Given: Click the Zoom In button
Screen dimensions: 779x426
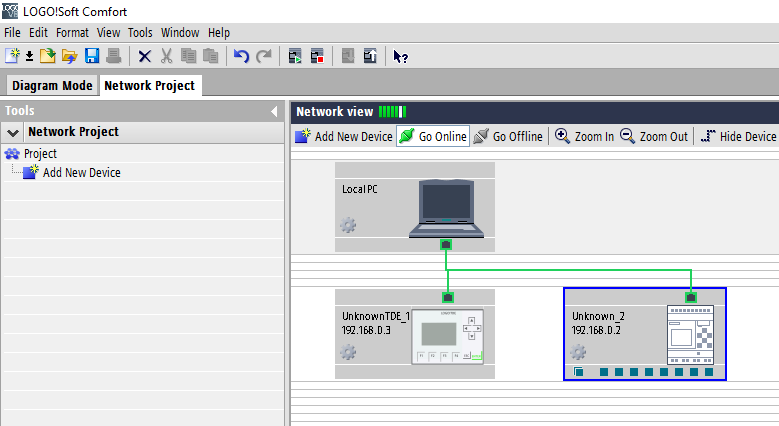Looking at the screenshot, I should pyautogui.click(x=584, y=136).
